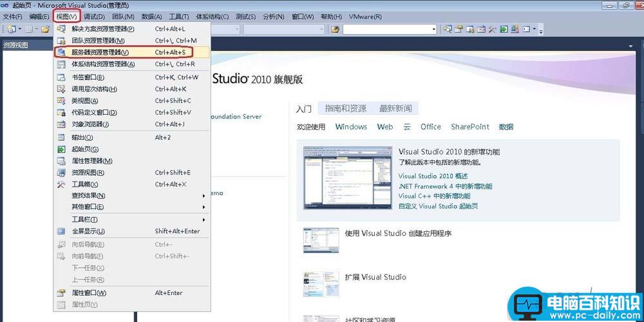Screen dimensions: 644x322
Task: Open .NET Framework 4 中的新增功能 link
Action: click(445, 186)
